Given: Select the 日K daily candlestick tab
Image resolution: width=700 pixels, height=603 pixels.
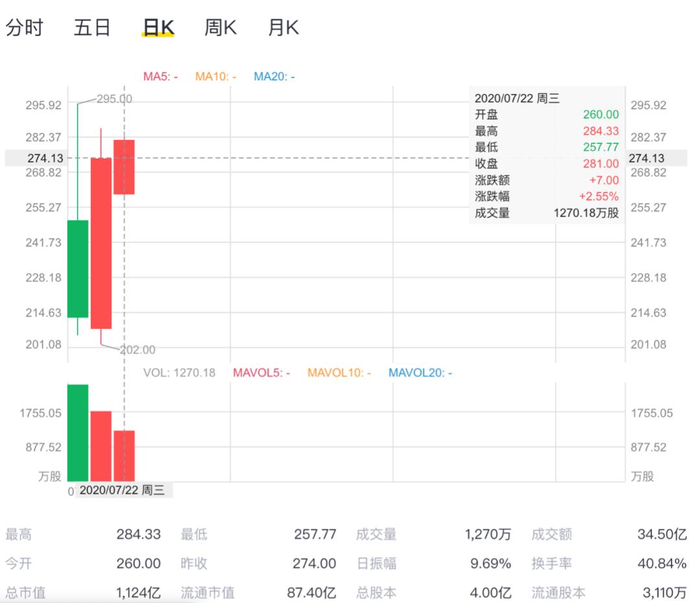Looking at the screenshot, I should click(x=158, y=28).
